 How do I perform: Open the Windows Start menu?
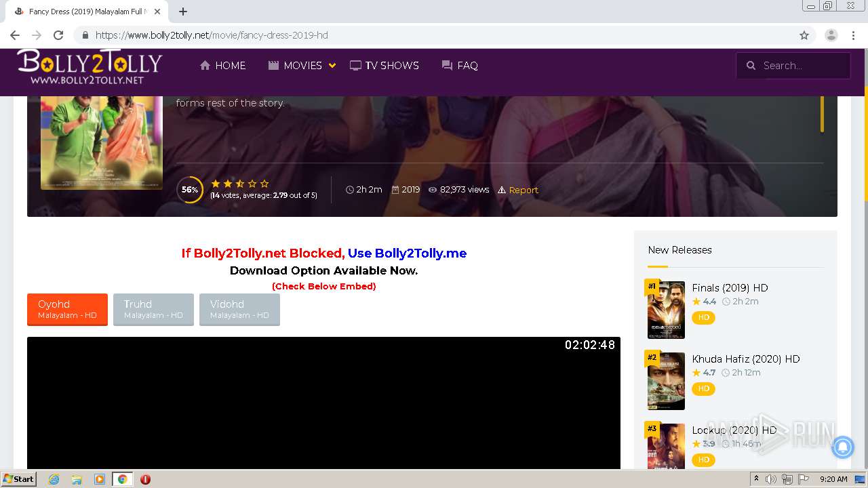[18, 479]
